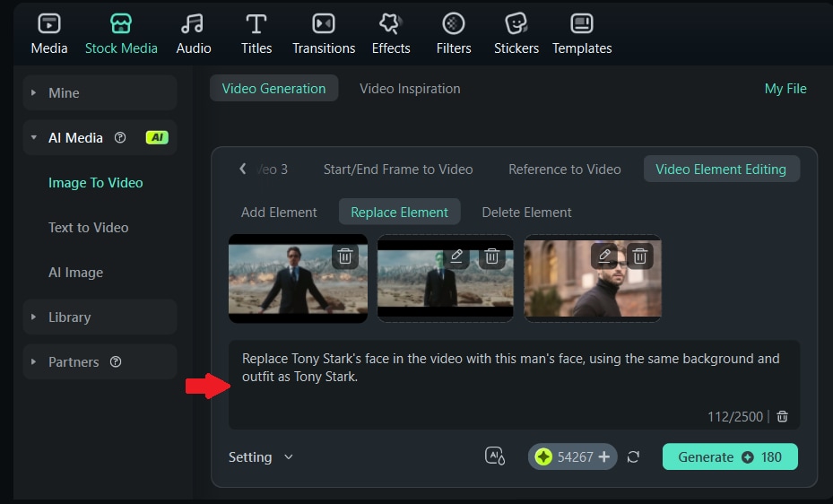Choose Delete Element mode
This screenshot has height=504, width=833.
[x=526, y=213]
